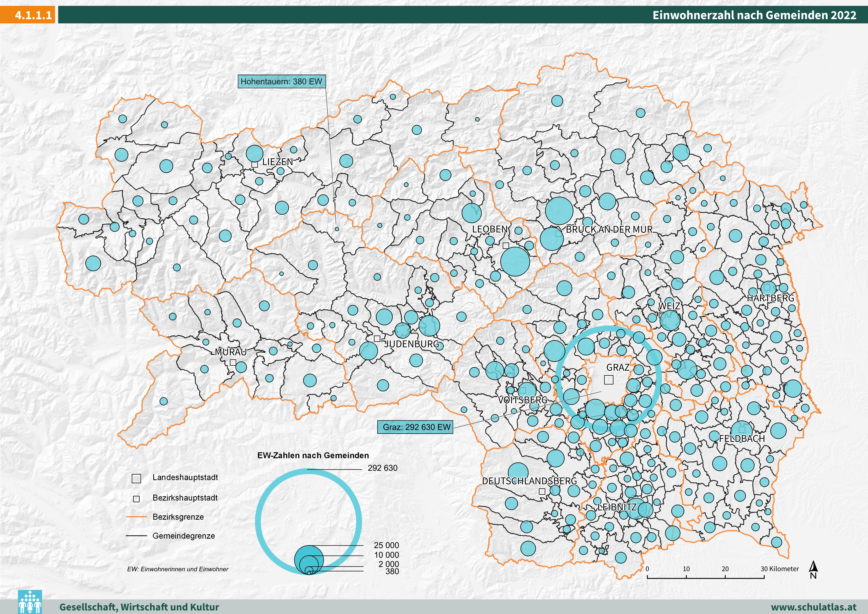Click the 30 Kilometer scale bar label
The image size is (868, 614).
(x=779, y=569)
